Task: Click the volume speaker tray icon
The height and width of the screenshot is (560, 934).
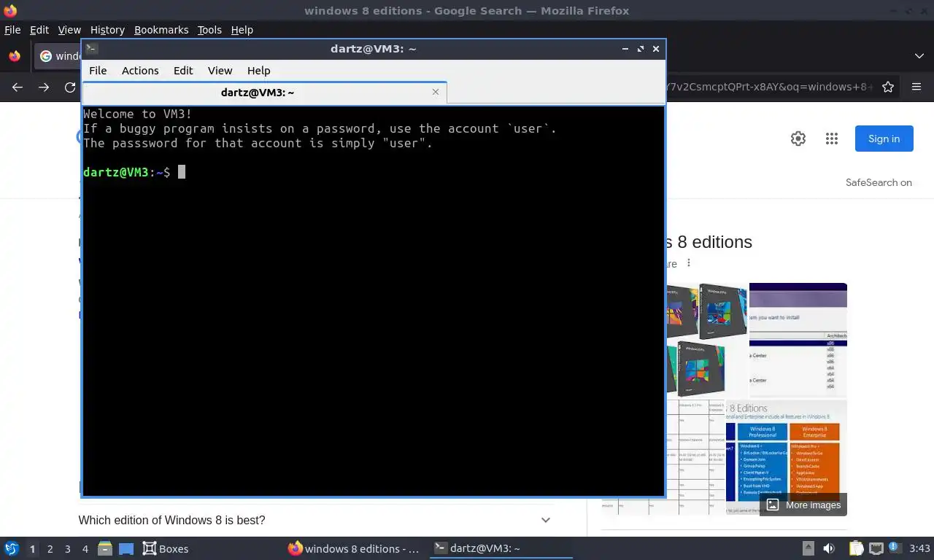Action: [x=829, y=548]
